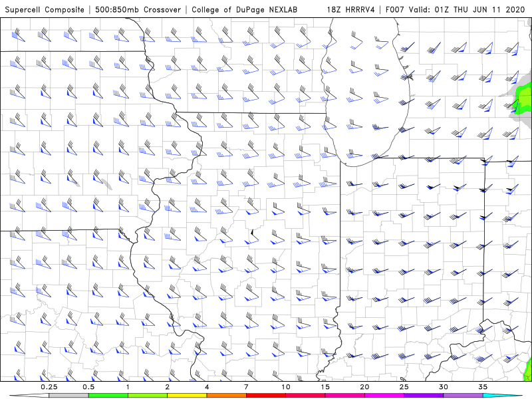
Task: Click legend value 20
Action: (x=364, y=387)
